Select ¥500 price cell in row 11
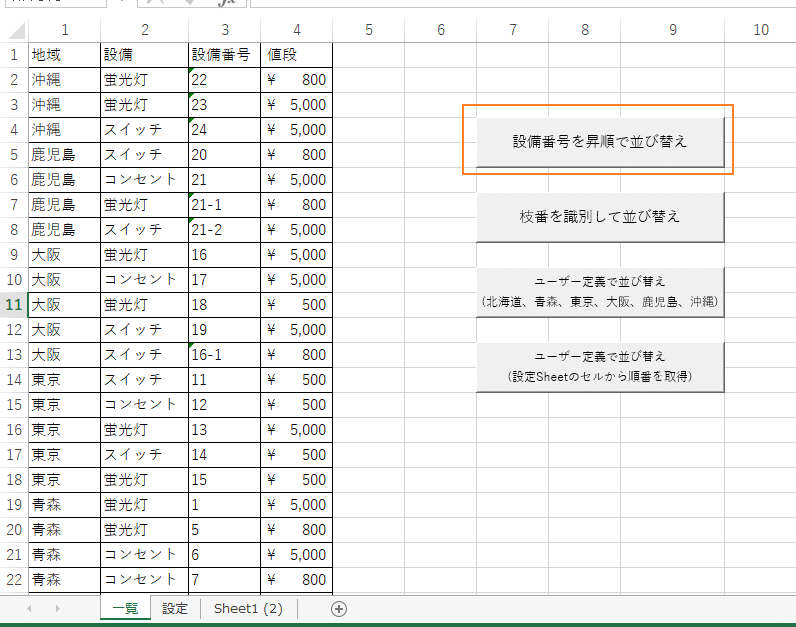 click(296, 305)
